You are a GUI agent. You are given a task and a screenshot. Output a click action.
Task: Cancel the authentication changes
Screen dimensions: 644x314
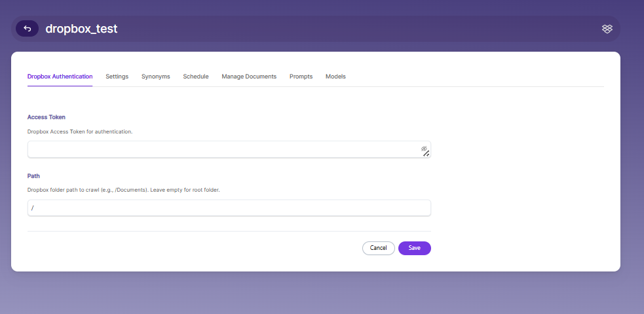coord(378,248)
